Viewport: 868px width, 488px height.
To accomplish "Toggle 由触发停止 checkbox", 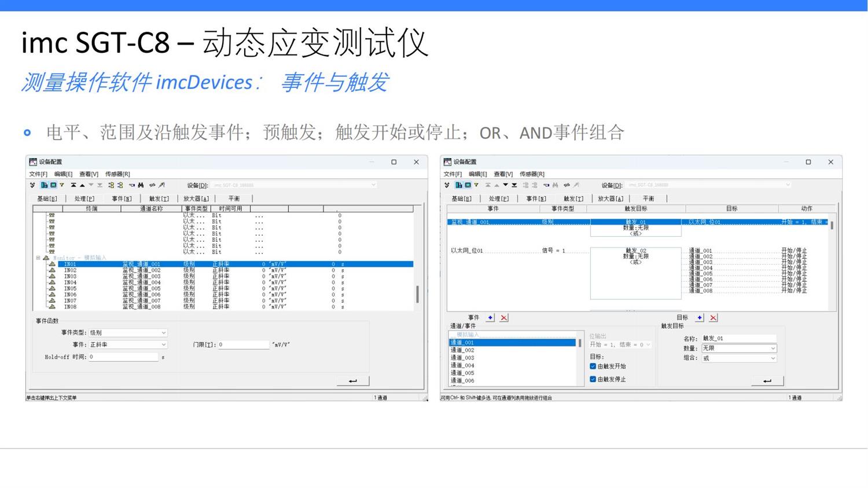I will tap(593, 379).
